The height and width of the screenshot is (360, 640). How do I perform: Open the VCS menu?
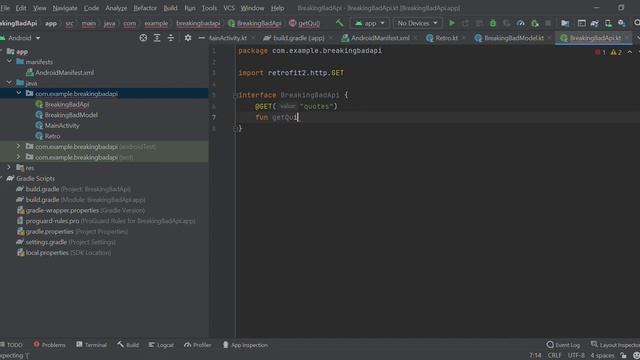tap(229, 8)
